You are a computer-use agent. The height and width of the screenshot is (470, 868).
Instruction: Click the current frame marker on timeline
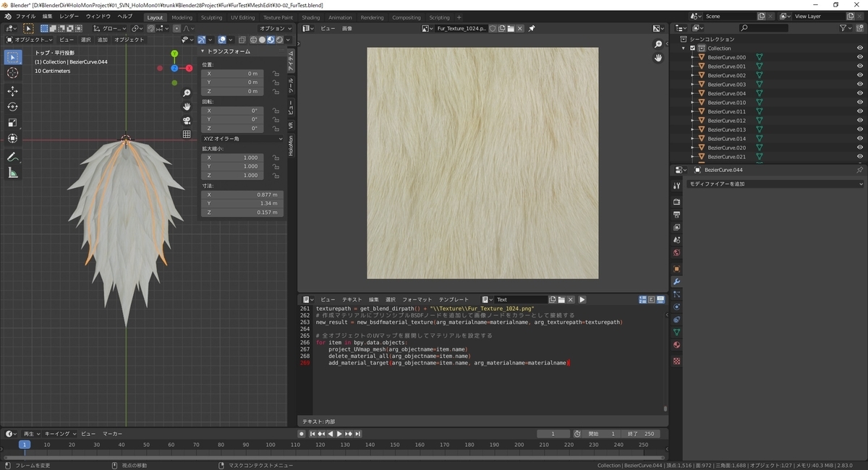[24, 445]
